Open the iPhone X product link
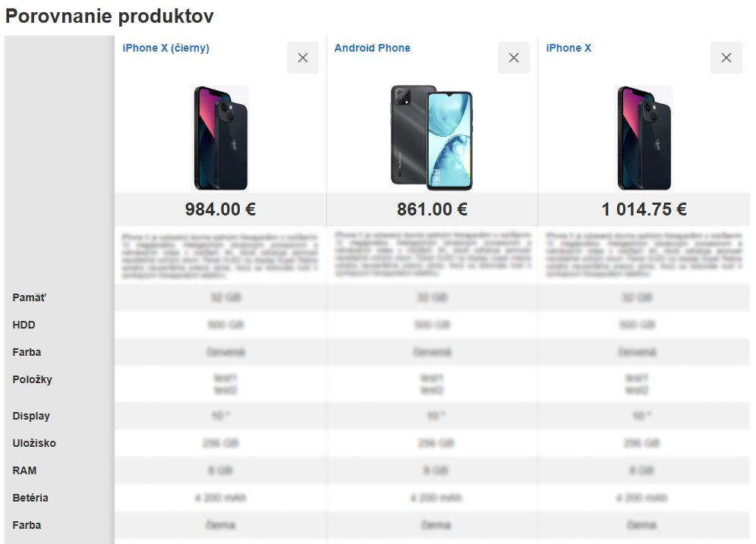 [x=568, y=47]
